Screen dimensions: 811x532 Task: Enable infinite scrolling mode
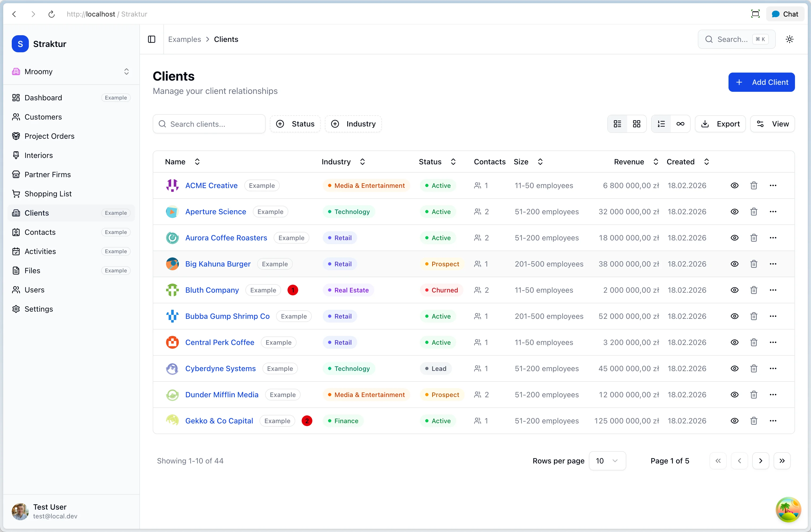(x=680, y=124)
